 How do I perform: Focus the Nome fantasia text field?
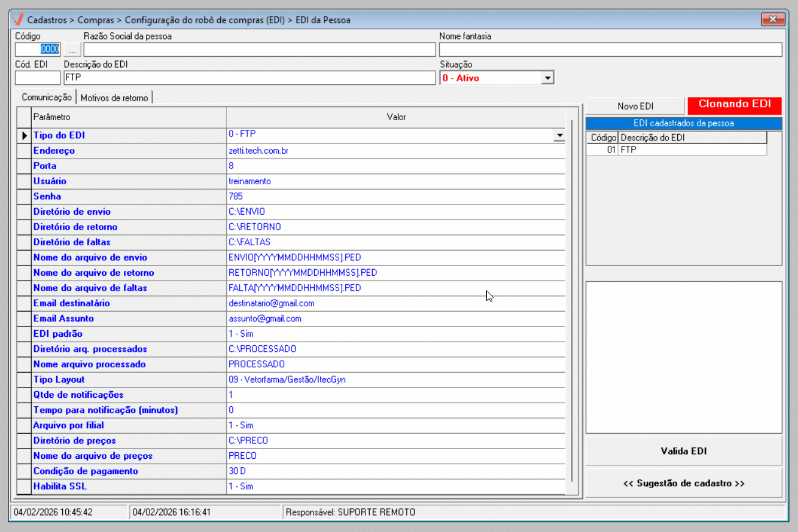pos(610,49)
